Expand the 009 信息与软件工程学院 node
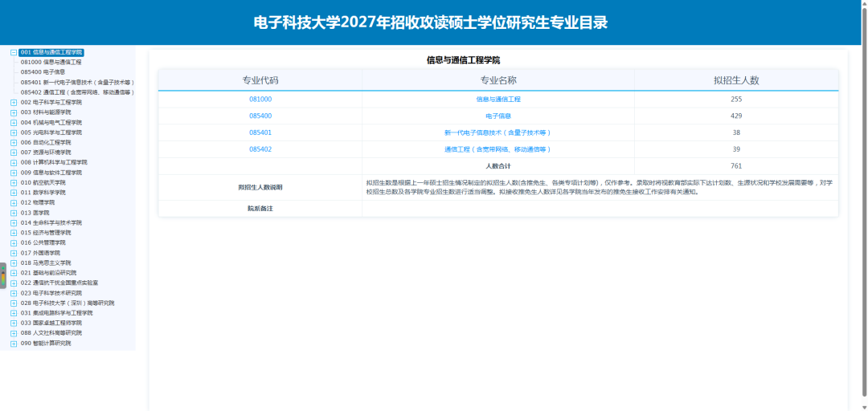This screenshot has width=868, height=411. [14, 173]
